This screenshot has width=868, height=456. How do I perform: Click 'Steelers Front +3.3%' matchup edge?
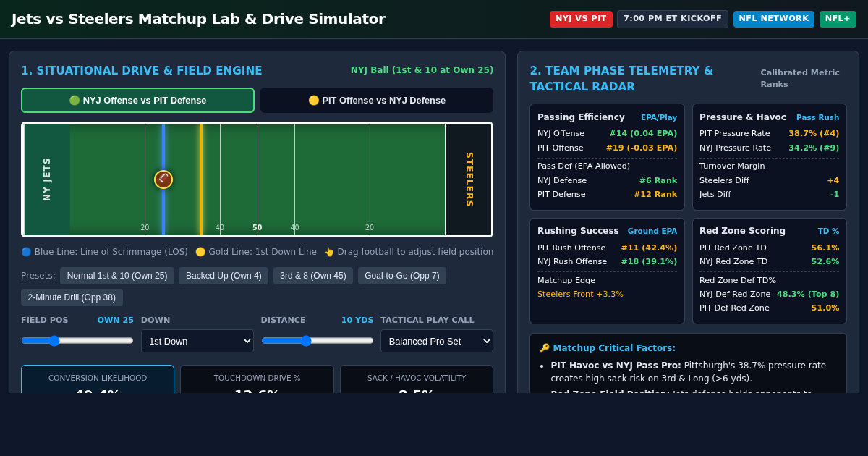tap(580, 295)
